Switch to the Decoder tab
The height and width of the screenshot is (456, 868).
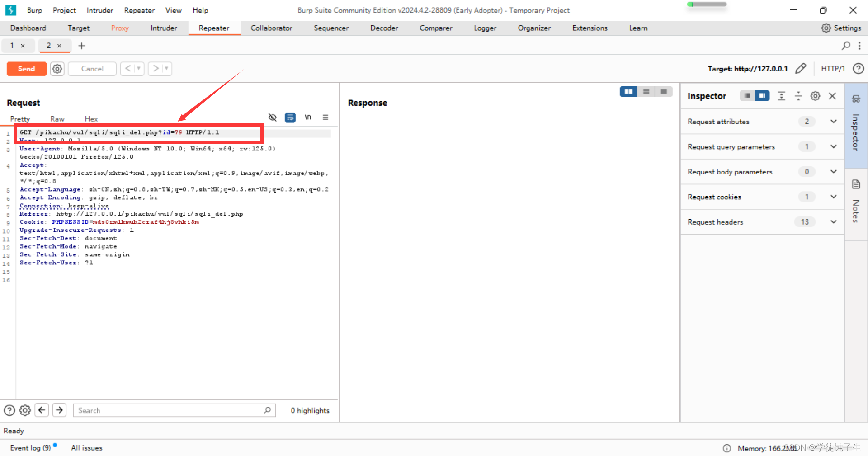click(384, 28)
